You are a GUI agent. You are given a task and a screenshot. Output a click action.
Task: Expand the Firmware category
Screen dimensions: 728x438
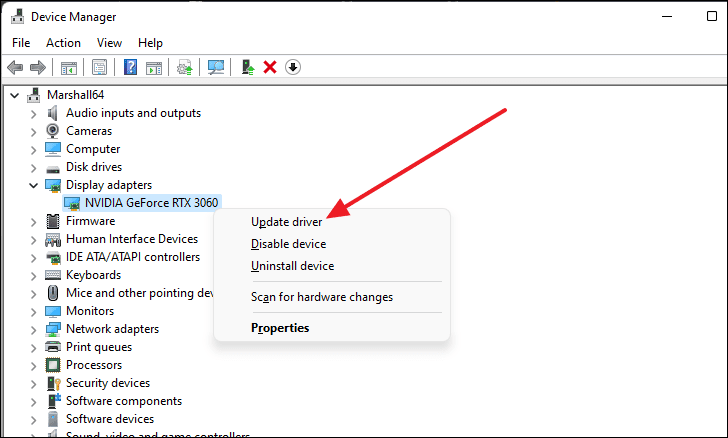tap(33, 222)
